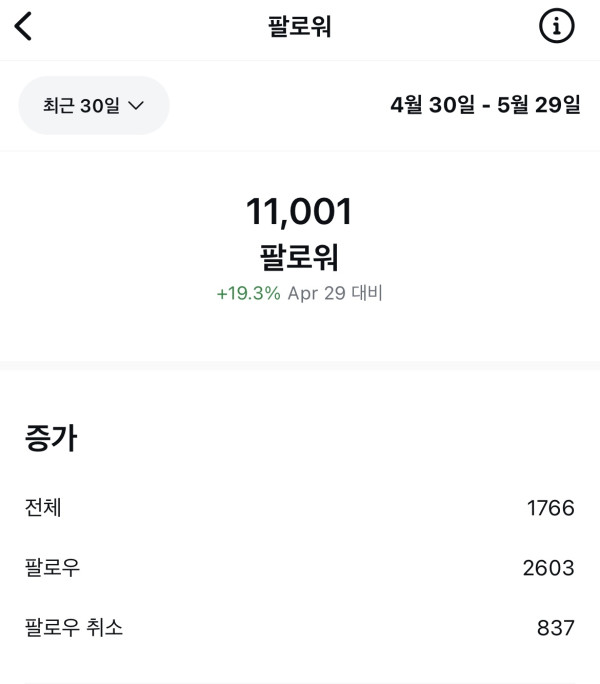Click the 2603 follows value
The image size is (600, 684).
[548, 568]
